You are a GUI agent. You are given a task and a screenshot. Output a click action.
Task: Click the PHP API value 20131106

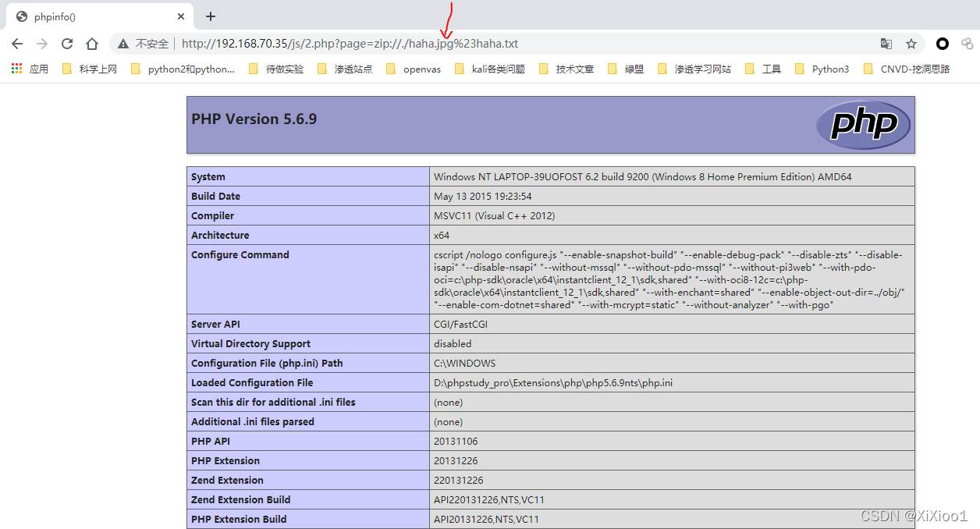point(456,442)
